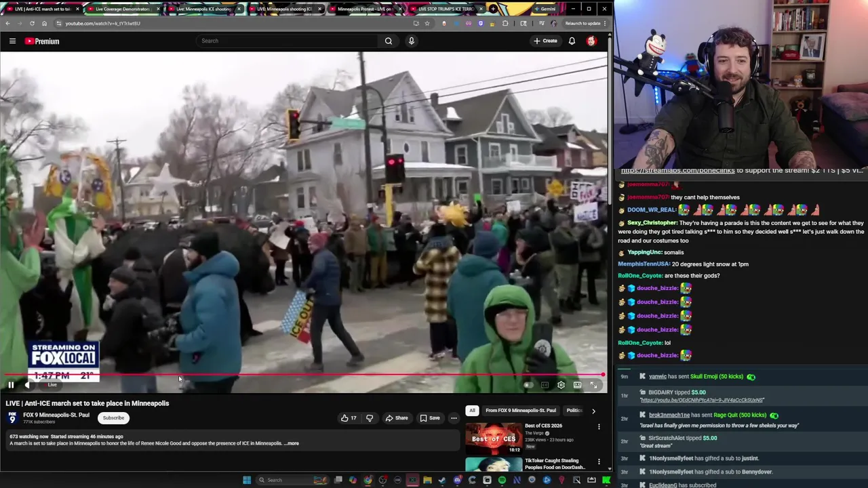The width and height of the screenshot is (868, 488).
Task: Close the LIVE | Anti-ICE march browser tab
Action: pos(77,9)
